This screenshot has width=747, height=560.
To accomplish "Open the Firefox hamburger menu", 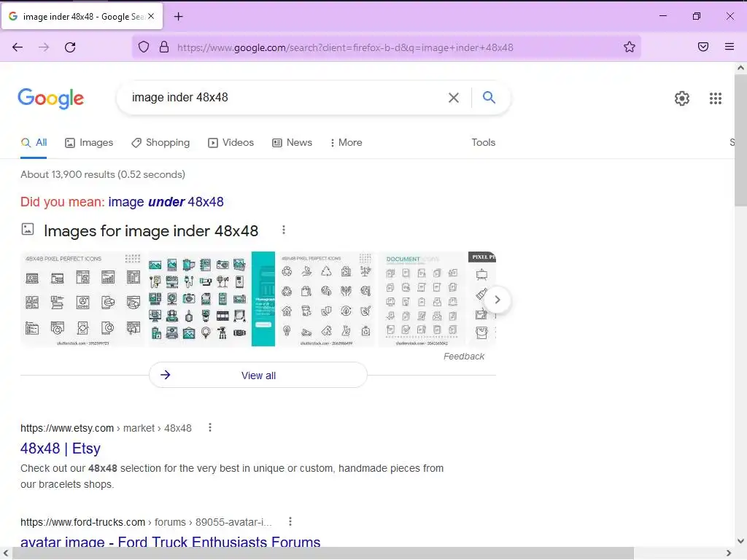I will point(729,47).
